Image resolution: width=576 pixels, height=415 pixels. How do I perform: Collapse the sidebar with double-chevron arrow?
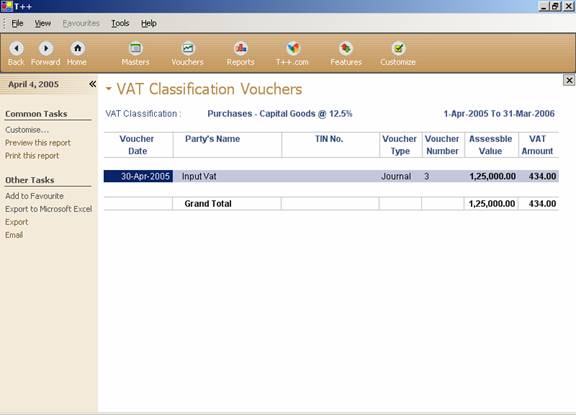(x=93, y=84)
